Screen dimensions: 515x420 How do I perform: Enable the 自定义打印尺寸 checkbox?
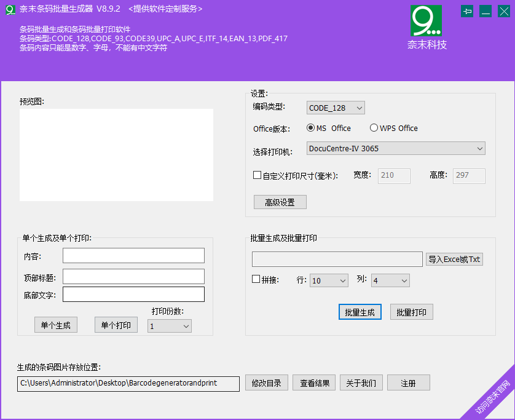point(257,175)
